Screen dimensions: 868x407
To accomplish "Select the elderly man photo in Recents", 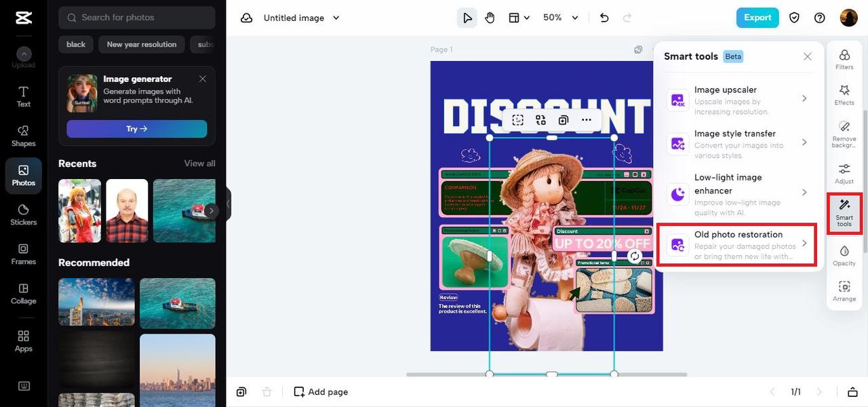I will pyautogui.click(x=127, y=211).
